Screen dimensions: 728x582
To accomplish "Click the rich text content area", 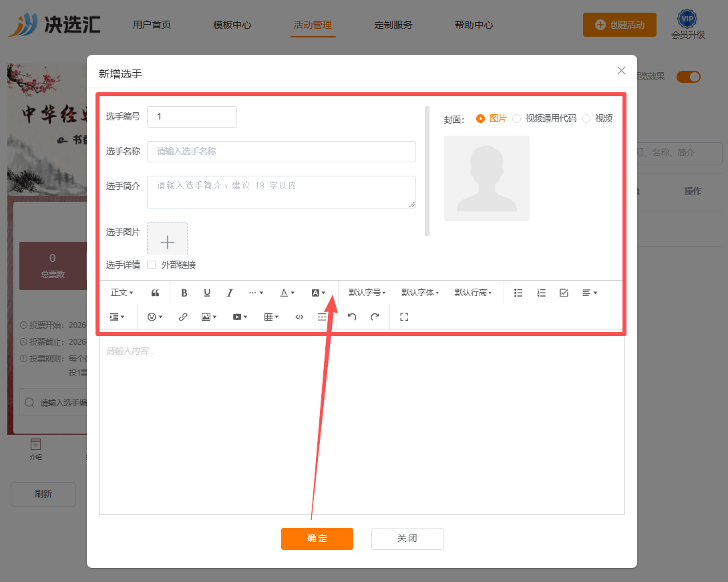I will pos(362,425).
